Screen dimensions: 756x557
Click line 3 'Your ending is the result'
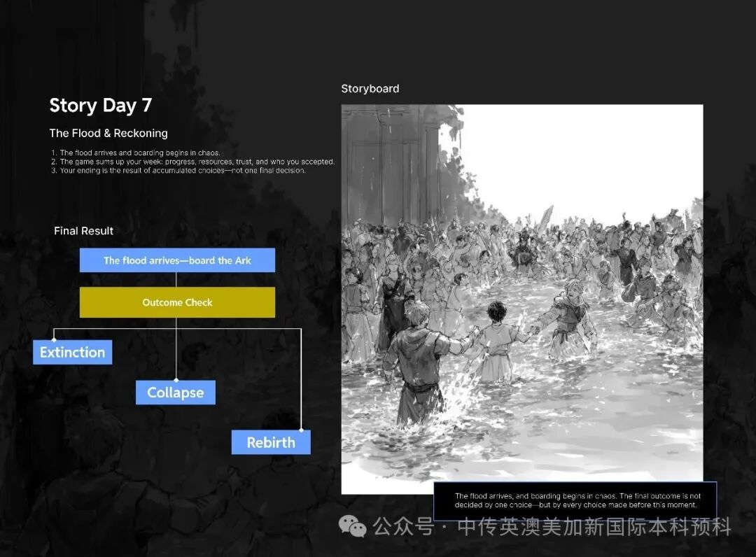click(178, 170)
